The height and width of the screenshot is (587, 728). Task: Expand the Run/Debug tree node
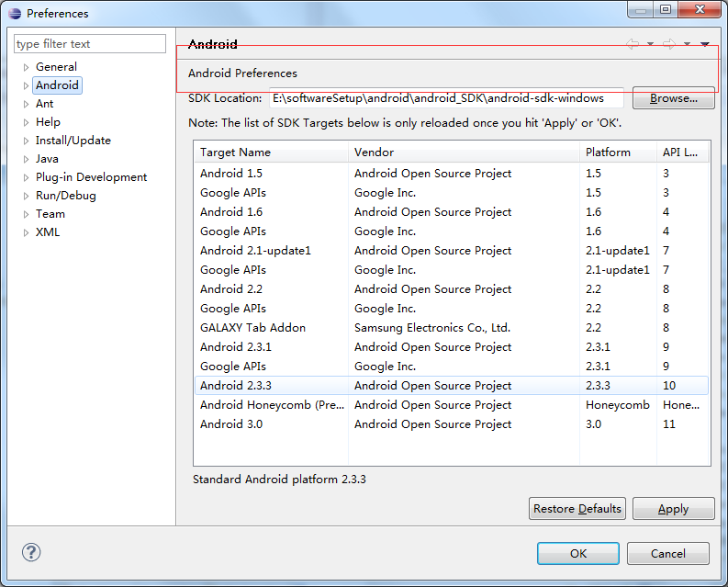coord(26,196)
